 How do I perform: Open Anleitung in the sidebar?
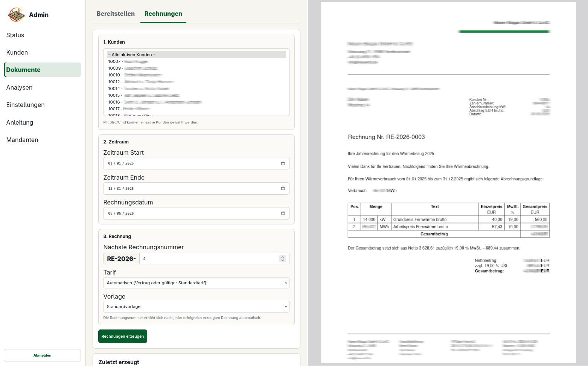pos(42,122)
